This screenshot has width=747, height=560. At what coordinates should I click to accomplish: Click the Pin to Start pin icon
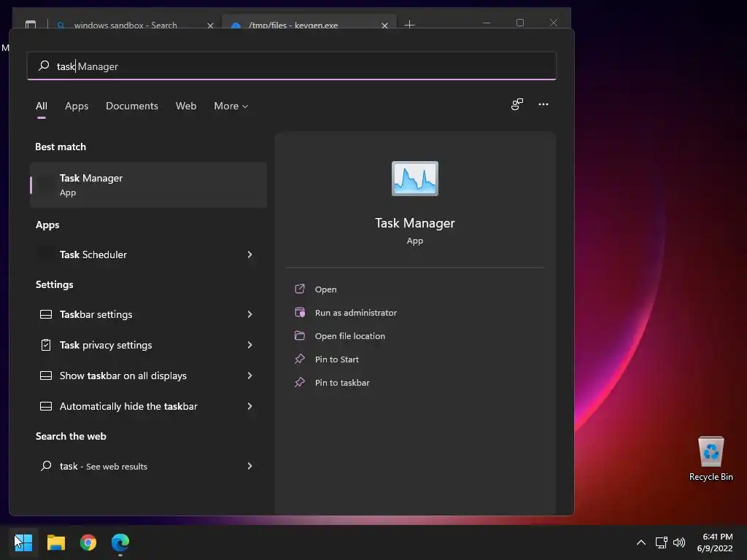[x=300, y=359]
